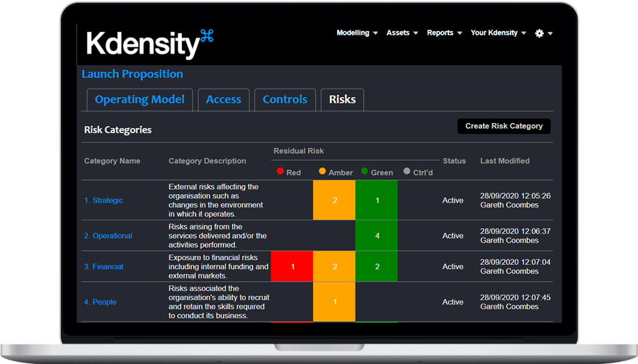Click Active status in People row
This screenshot has width=638, height=364.
tap(453, 302)
